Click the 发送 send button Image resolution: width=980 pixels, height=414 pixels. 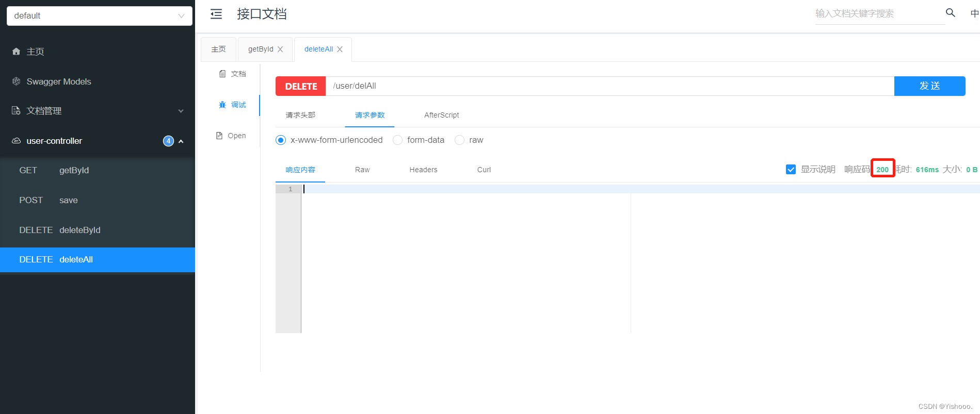click(x=929, y=86)
